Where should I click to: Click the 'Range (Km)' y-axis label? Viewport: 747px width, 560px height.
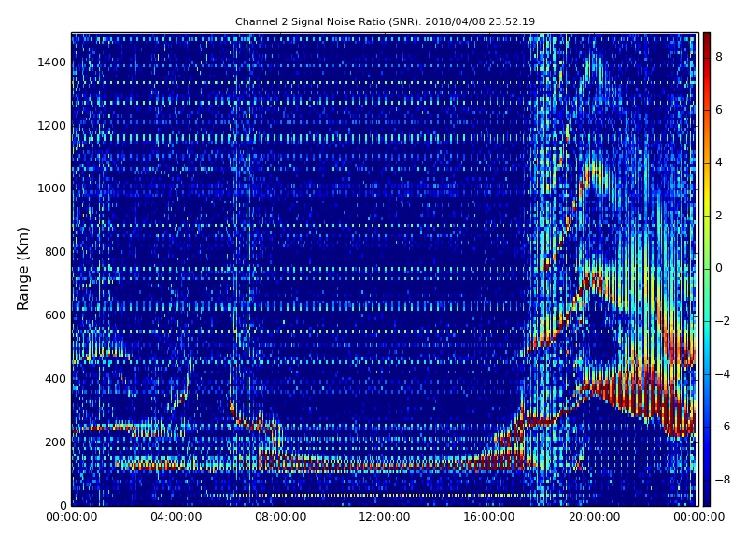(x=22, y=269)
